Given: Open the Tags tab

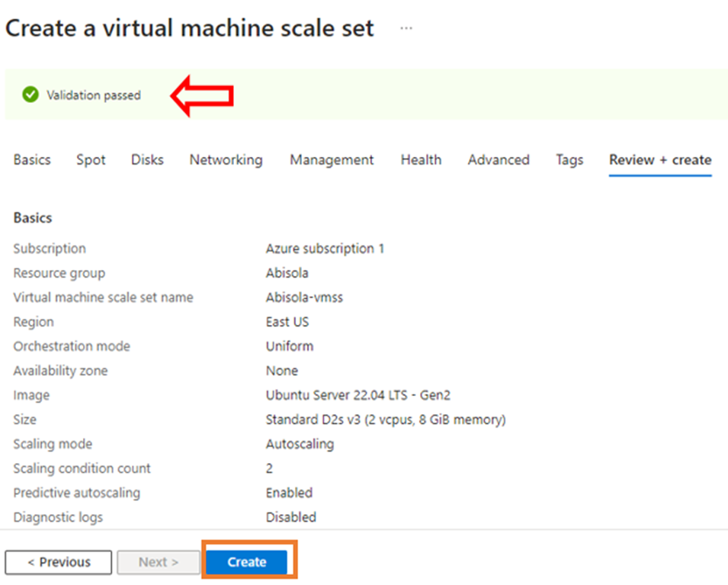Looking at the screenshot, I should tap(569, 160).
